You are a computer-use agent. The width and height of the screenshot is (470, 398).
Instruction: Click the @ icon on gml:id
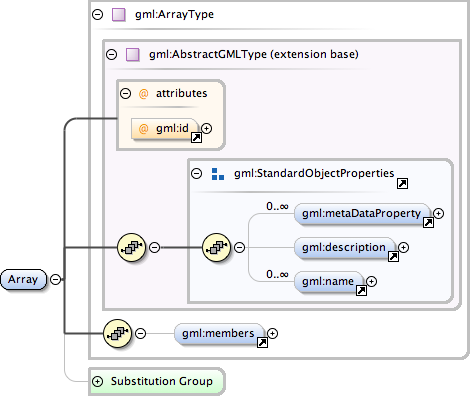(143, 129)
